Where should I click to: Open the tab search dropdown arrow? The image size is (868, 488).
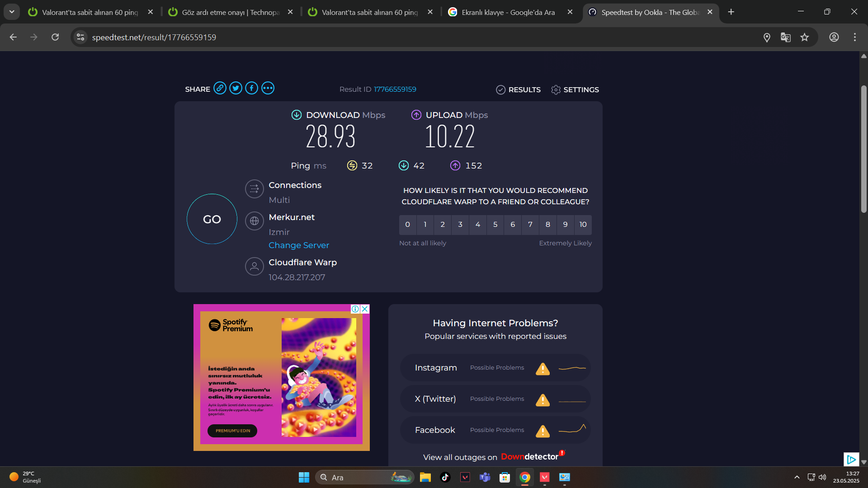point(12,12)
